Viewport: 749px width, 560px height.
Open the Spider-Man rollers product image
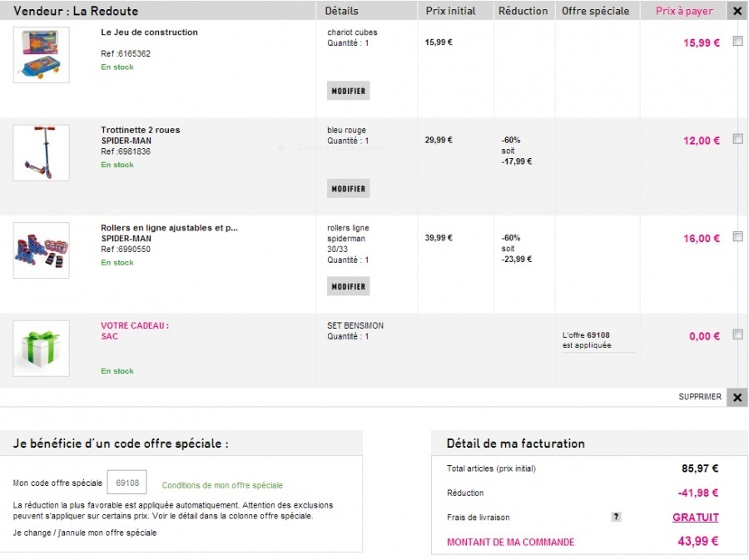click(42, 250)
